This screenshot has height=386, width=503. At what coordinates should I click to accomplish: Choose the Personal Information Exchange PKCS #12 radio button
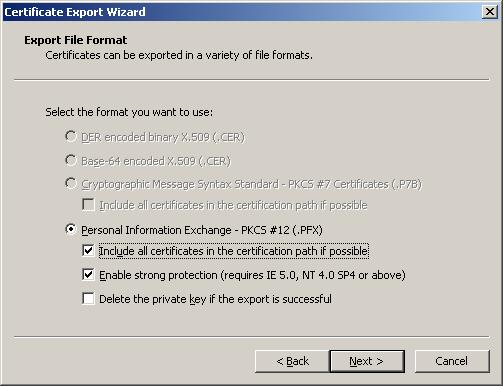click(x=71, y=229)
